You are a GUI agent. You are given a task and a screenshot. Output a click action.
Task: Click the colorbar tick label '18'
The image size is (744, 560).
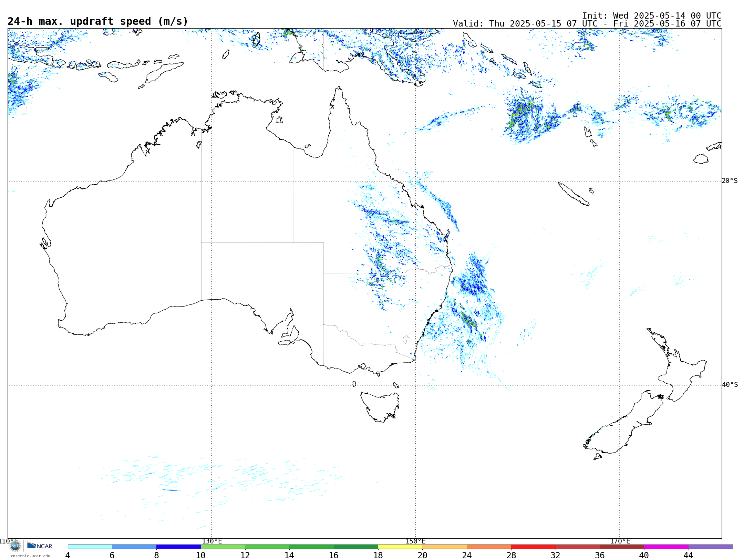click(x=378, y=555)
